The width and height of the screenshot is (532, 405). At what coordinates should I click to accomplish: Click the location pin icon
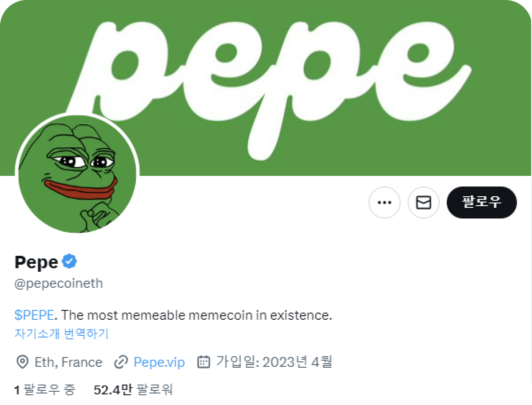tap(22, 362)
